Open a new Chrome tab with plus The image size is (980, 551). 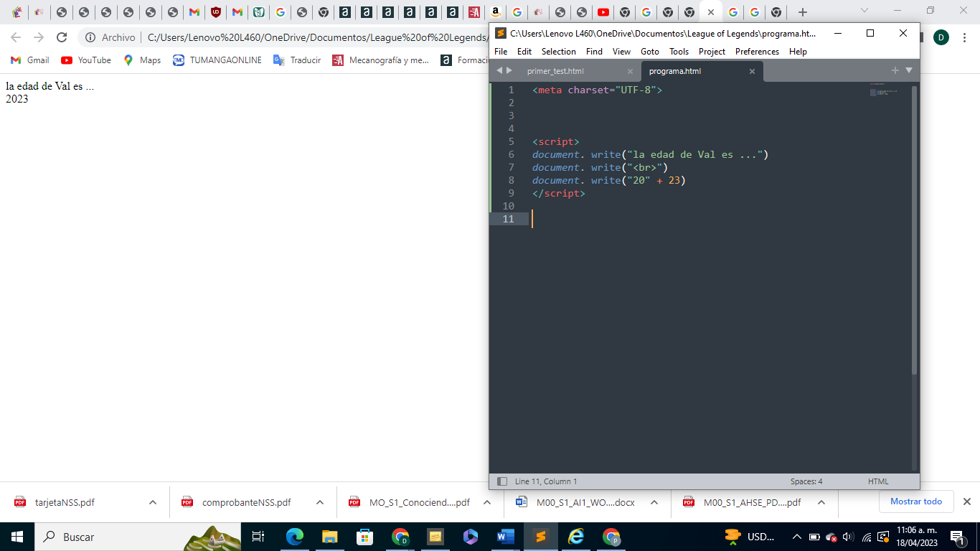click(803, 12)
